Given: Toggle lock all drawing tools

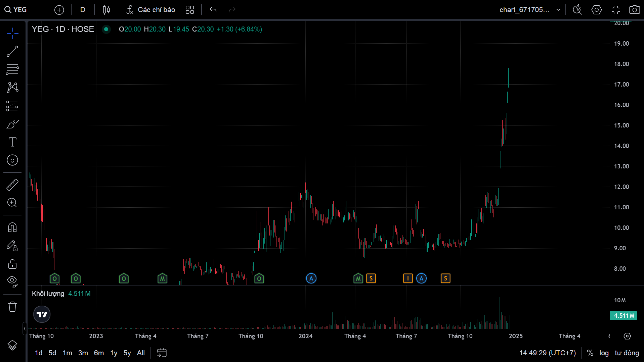Looking at the screenshot, I should click(12, 264).
